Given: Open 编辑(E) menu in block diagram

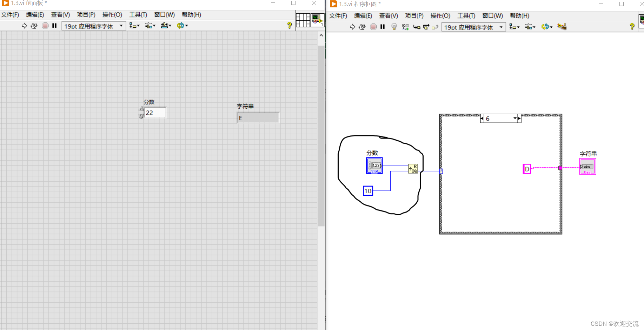Looking at the screenshot, I should point(363,16).
